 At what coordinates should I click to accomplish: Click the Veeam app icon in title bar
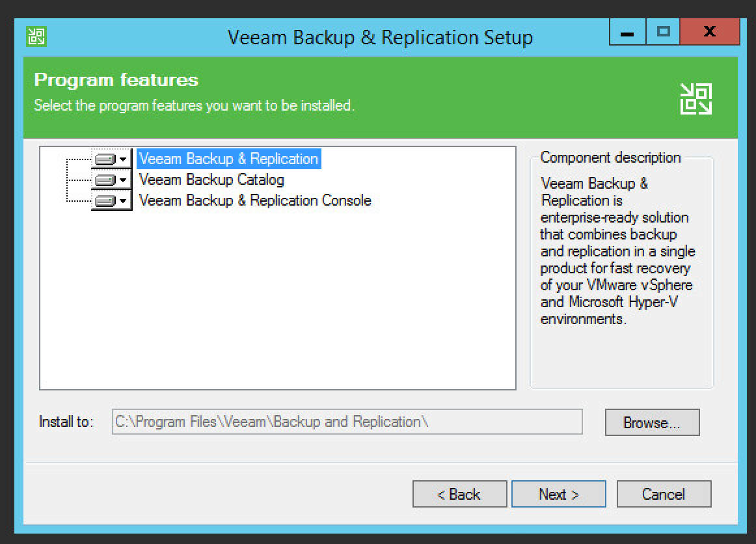36,36
